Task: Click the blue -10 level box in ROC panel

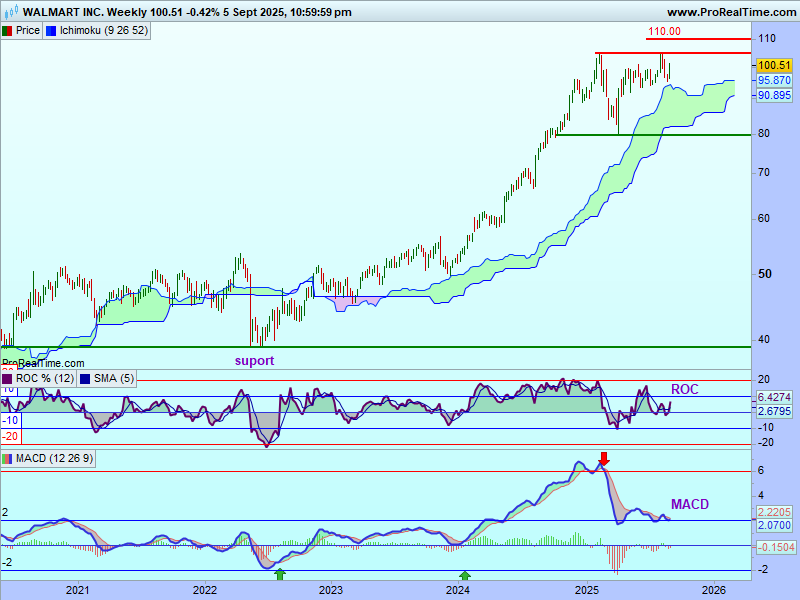Action: pyautogui.click(x=10, y=421)
